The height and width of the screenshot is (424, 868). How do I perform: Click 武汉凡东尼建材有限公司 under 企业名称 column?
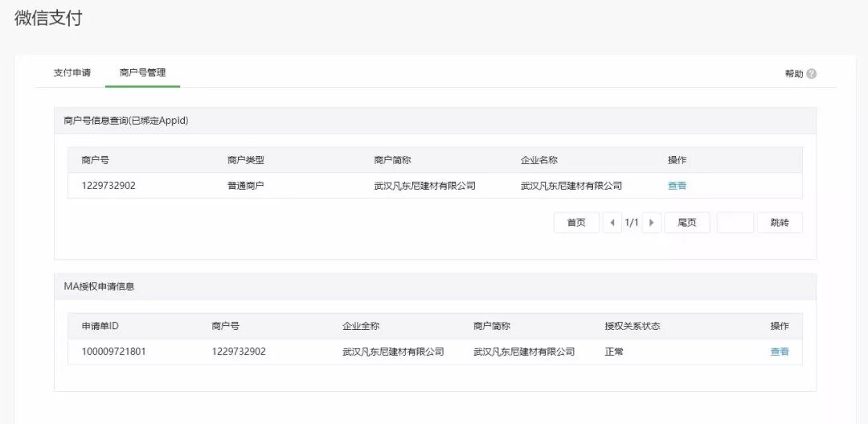click(571, 186)
